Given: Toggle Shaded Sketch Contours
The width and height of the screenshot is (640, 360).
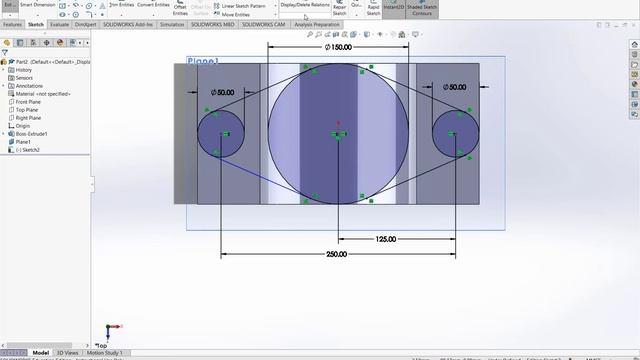Looking at the screenshot, I should click(x=422, y=8).
